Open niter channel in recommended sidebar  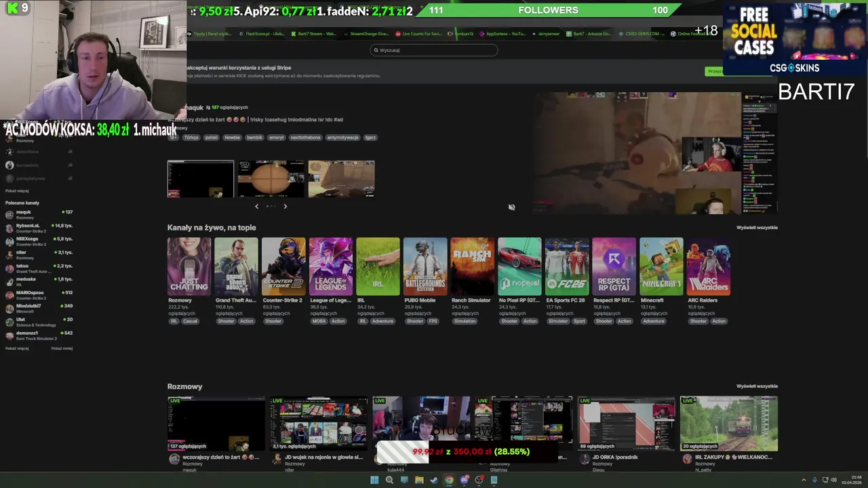tap(39, 255)
